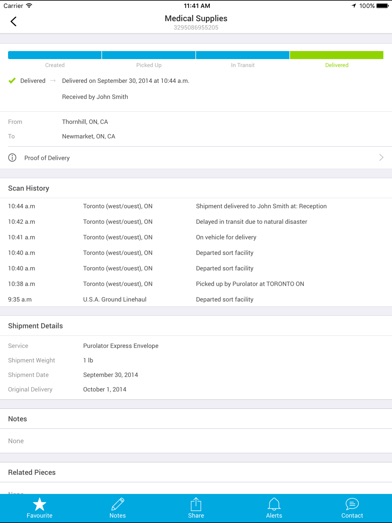This screenshot has width=392, height=523.
Task: Tap the Picked up by Purolator scan entry
Action: tap(196, 284)
